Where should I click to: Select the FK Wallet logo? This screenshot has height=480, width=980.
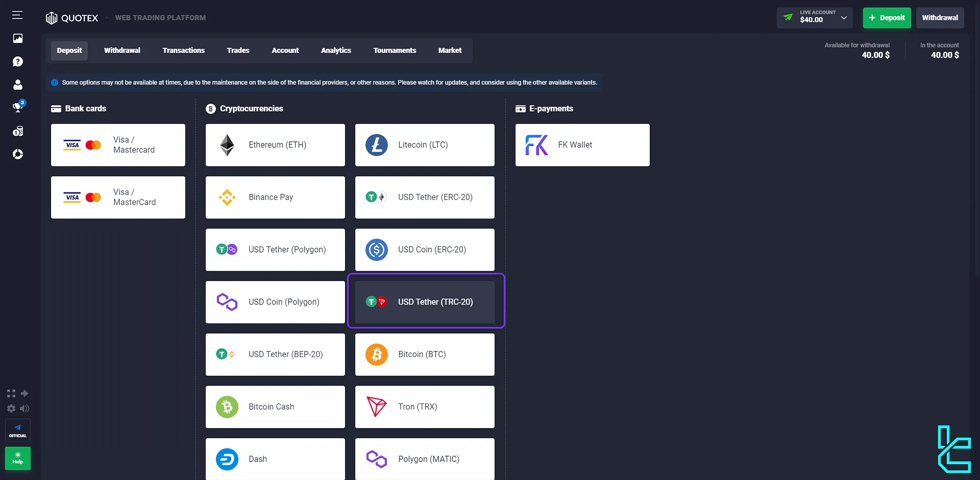(537, 145)
